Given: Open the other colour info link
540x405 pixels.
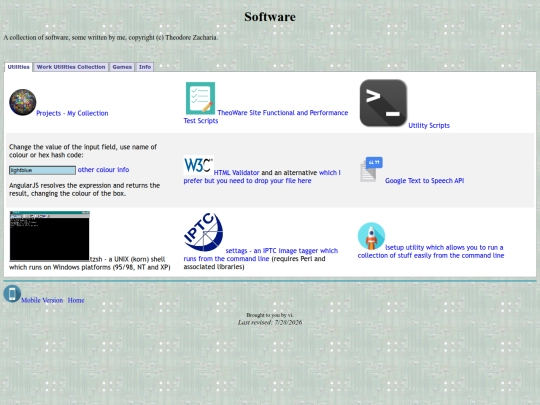Looking at the screenshot, I should 103,169.
